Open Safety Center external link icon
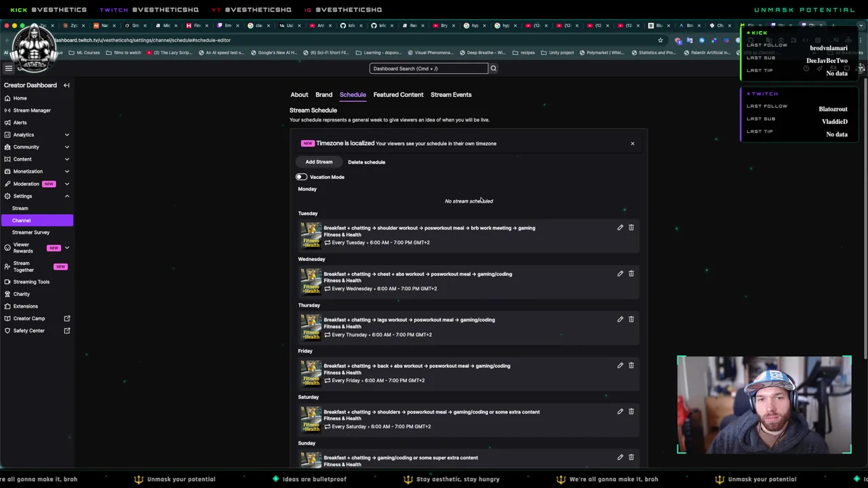Viewport: 868px width, 488px height. coord(66,331)
